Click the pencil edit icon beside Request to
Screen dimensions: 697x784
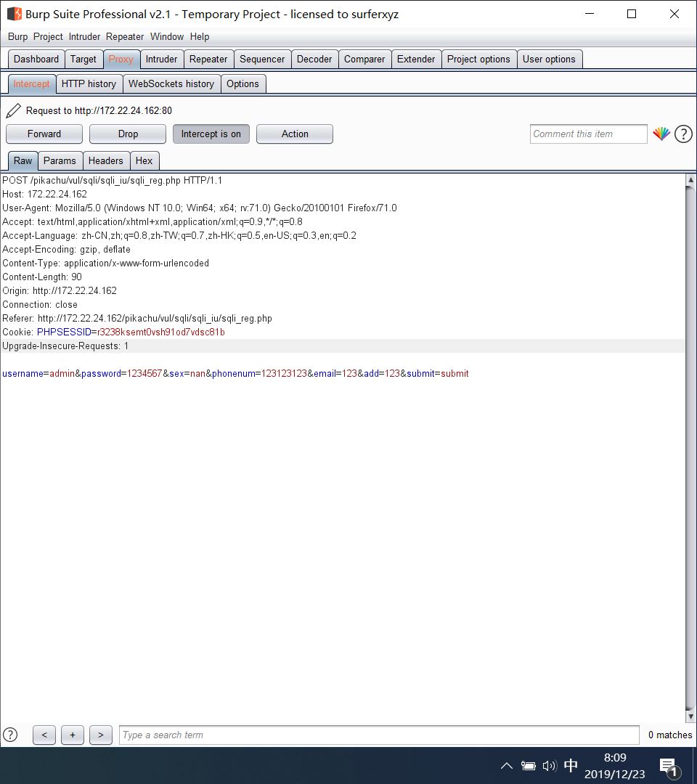pyautogui.click(x=14, y=110)
